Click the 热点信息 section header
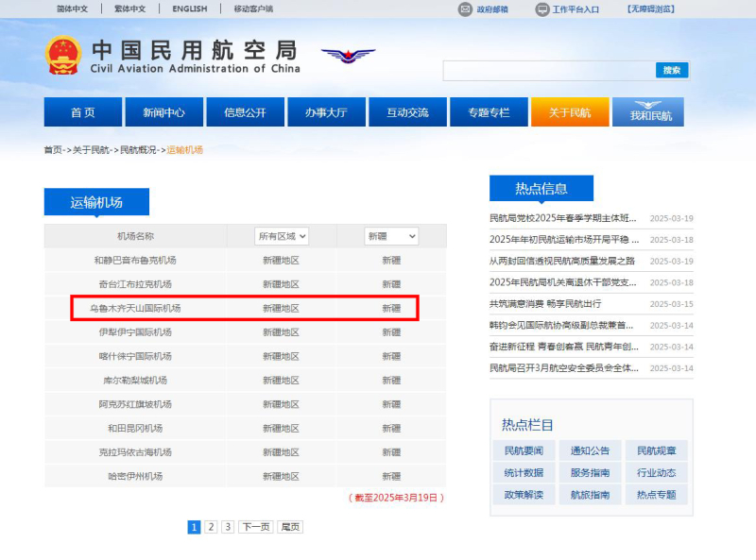Image resolution: width=756 pixels, height=560 pixels. click(x=541, y=188)
